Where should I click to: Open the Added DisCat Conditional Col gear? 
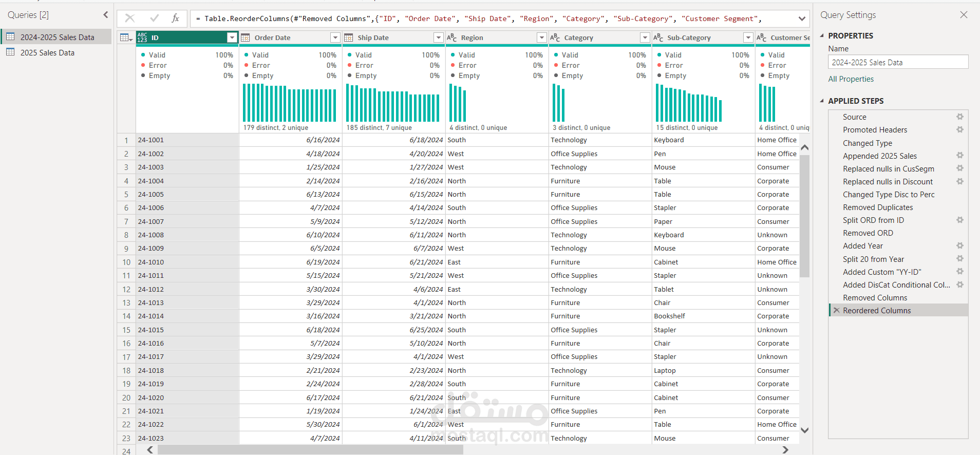(x=959, y=285)
